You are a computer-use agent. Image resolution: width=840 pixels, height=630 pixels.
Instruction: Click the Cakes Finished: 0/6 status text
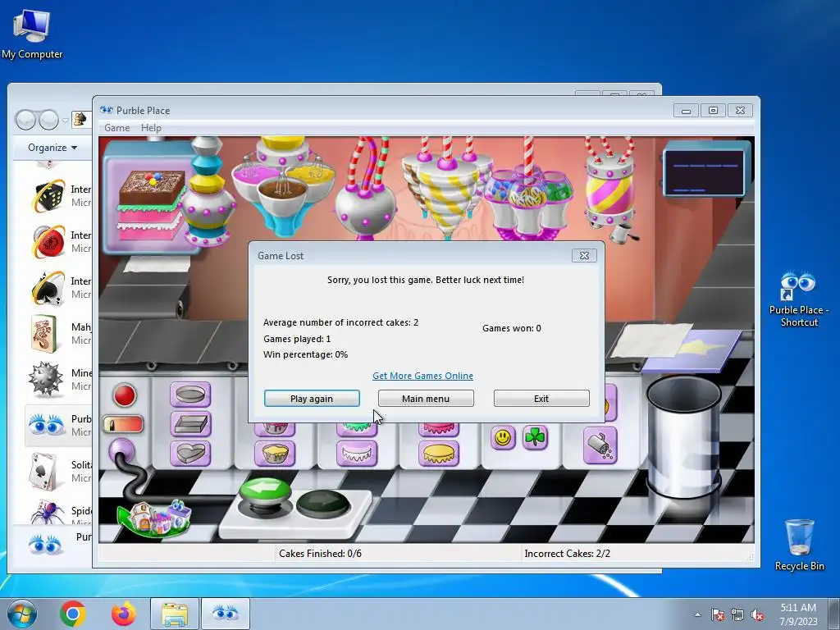click(x=320, y=554)
